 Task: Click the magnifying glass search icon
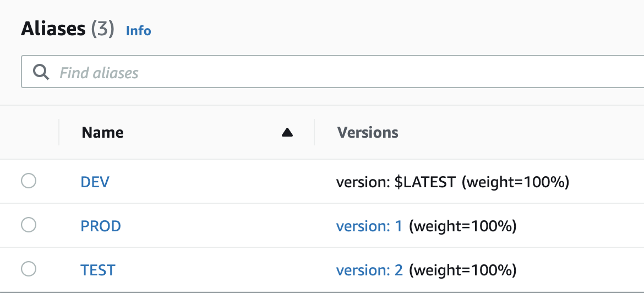pyautogui.click(x=41, y=72)
